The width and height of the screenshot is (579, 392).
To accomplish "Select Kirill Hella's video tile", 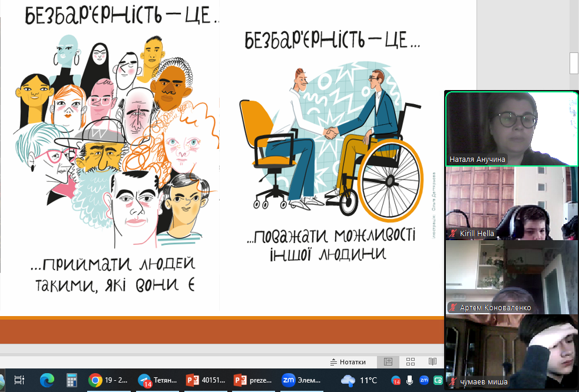I will pyautogui.click(x=512, y=203).
